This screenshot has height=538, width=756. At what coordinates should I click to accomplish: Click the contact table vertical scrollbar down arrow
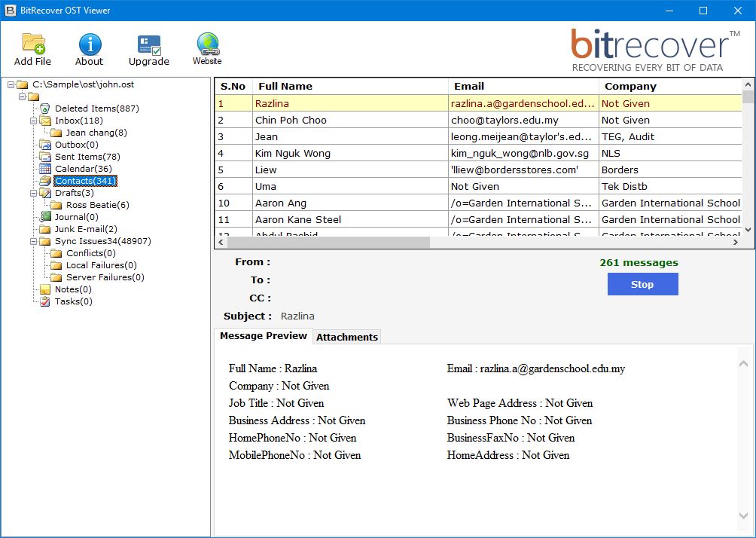[x=748, y=230]
